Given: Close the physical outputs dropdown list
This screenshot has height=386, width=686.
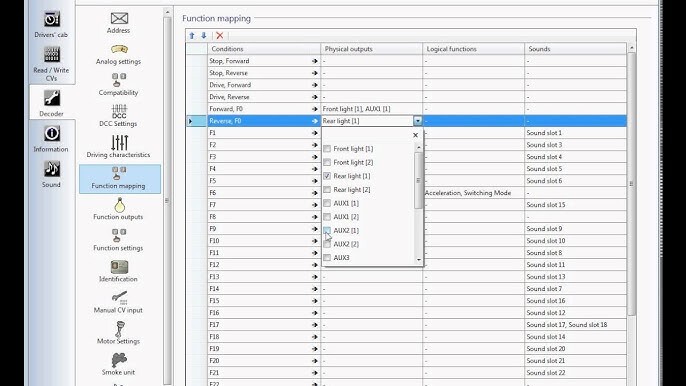Looking at the screenshot, I should click(x=416, y=135).
